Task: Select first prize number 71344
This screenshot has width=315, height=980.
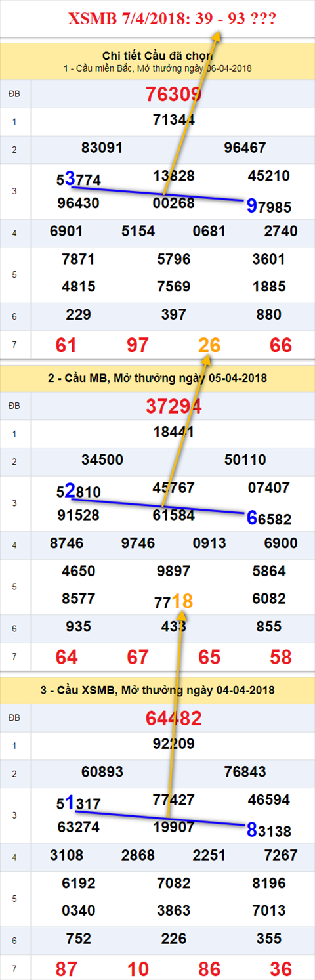Action: 173,120
